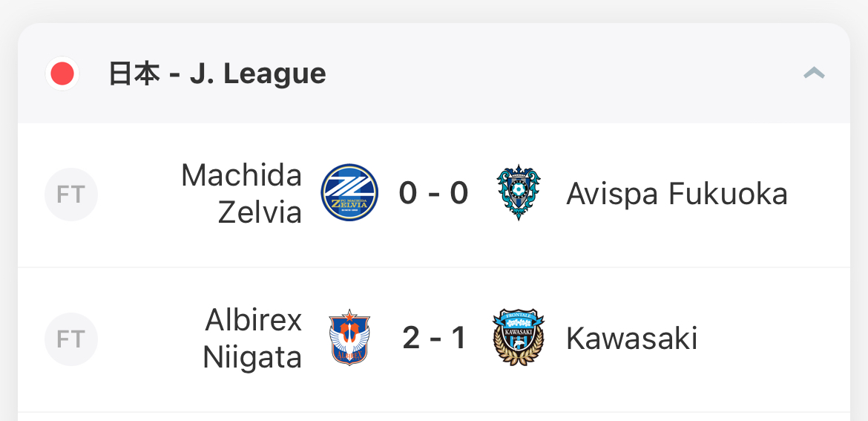Click FT status badge for Machida match
This screenshot has width=868, height=421.
click(71, 195)
